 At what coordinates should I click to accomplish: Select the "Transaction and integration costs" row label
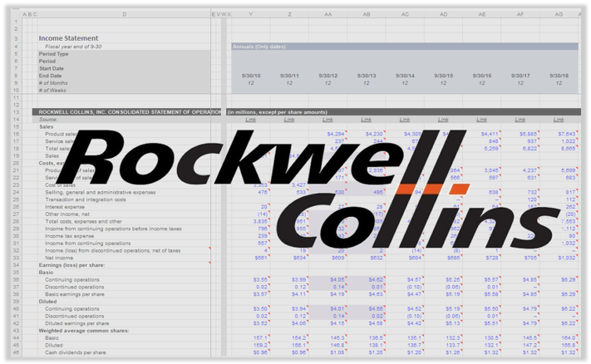pos(86,199)
